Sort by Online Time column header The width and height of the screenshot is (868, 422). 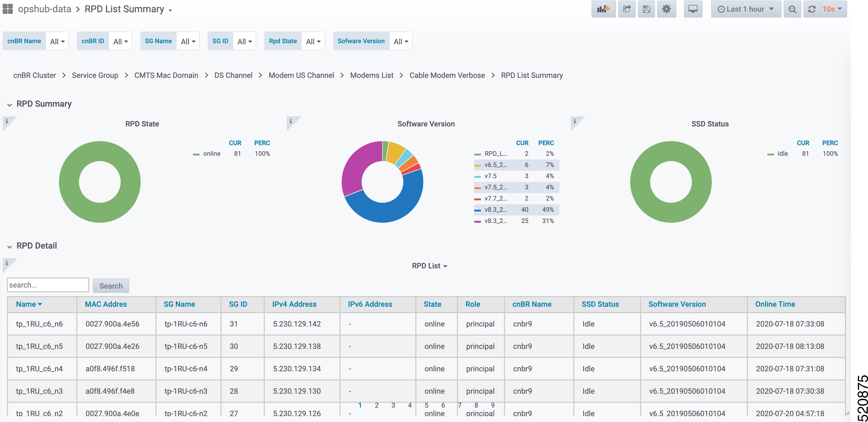point(775,304)
